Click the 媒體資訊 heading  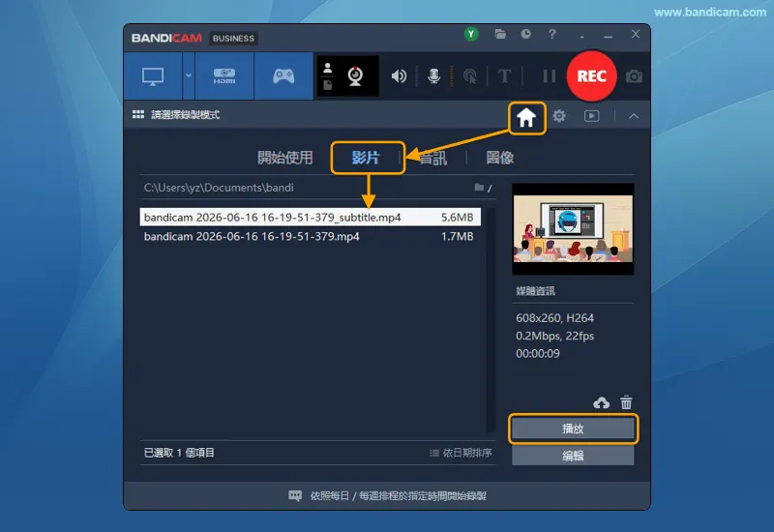536,291
